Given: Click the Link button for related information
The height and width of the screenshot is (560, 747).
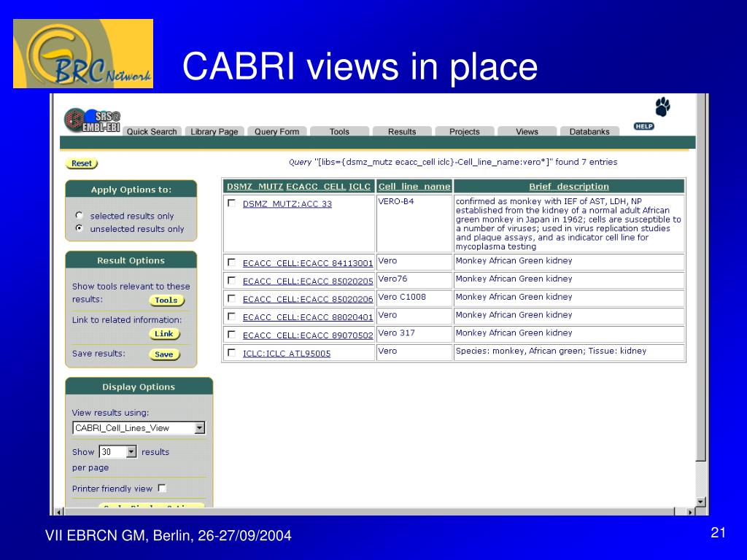Looking at the screenshot, I should [x=164, y=334].
